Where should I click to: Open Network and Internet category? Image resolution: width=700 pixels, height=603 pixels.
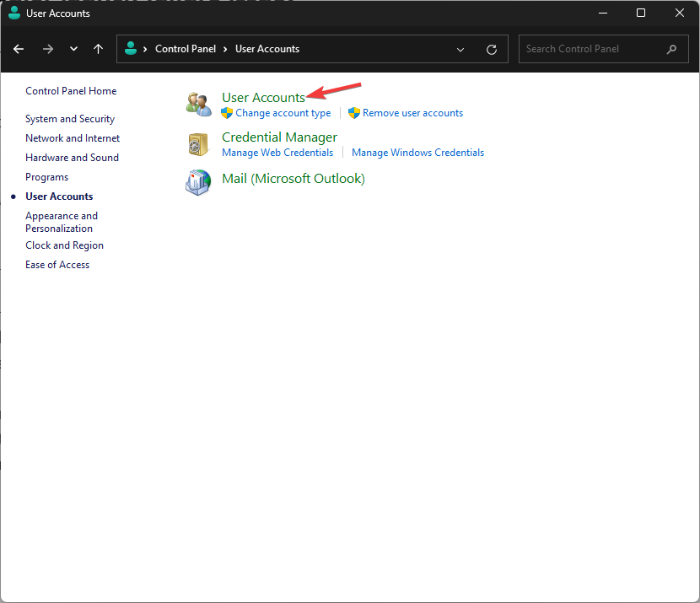pyautogui.click(x=73, y=138)
